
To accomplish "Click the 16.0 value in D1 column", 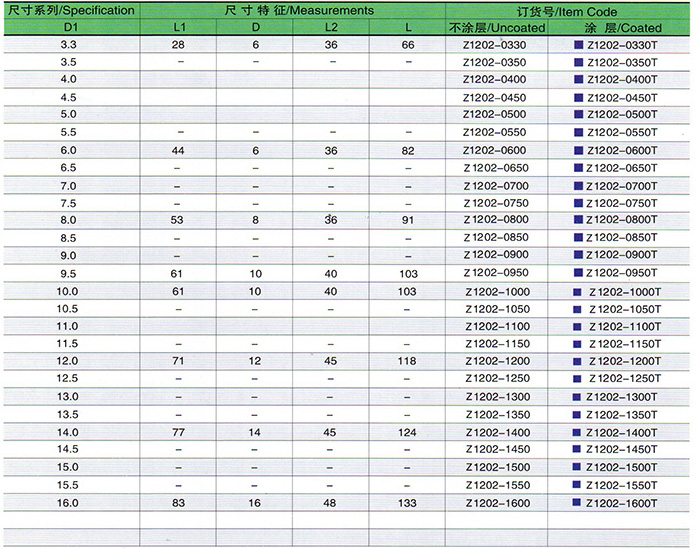I will [x=68, y=503].
